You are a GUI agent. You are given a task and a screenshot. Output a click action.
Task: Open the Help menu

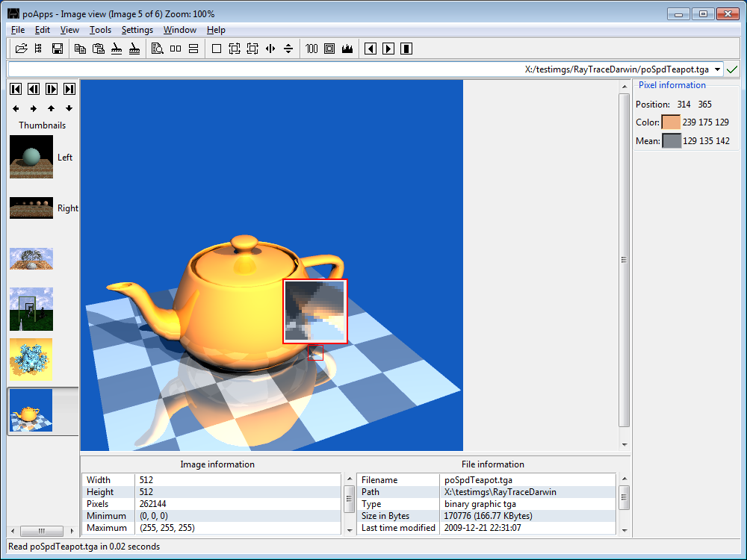[x=216, y=30]
